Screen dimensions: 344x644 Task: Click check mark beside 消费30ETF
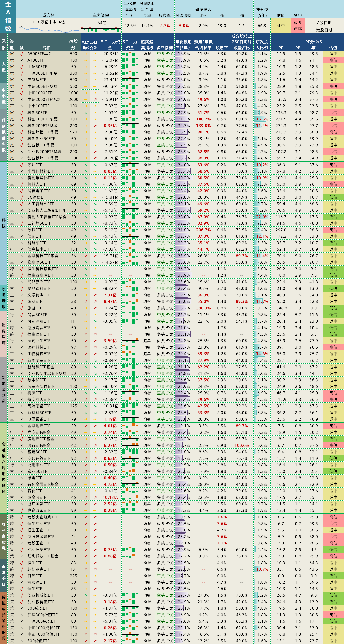22,315
